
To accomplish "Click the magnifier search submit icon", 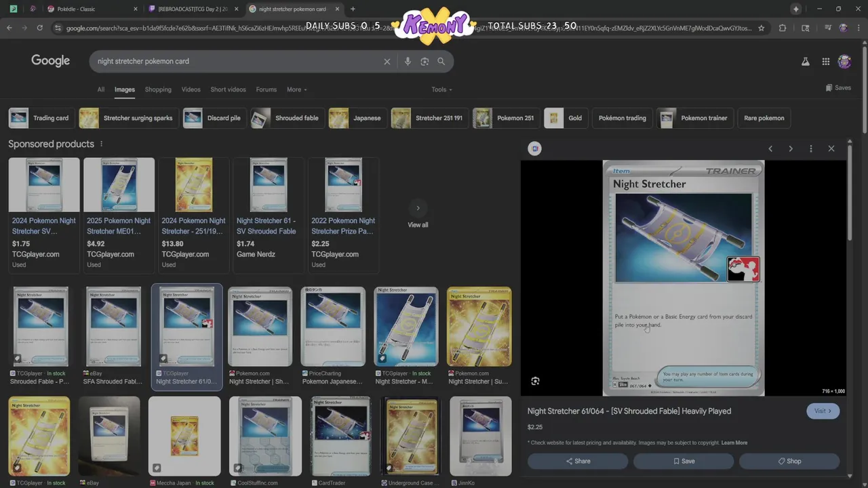I will pos(441,61).
